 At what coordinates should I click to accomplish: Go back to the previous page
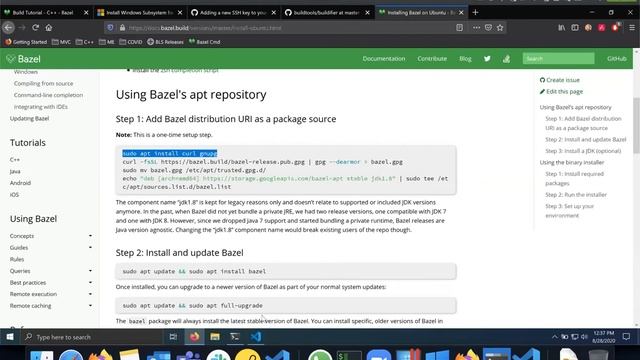[x=8, y=28]
